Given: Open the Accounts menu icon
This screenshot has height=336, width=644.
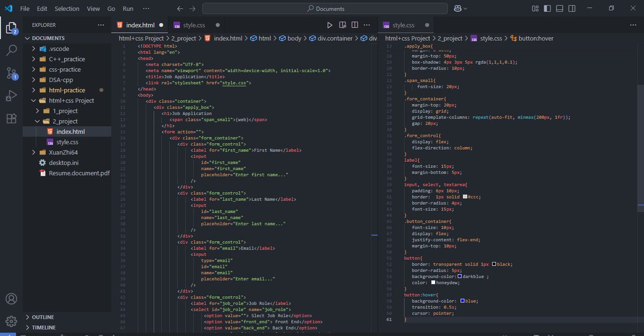Looking at the screenshot, I should pos(11,298).
